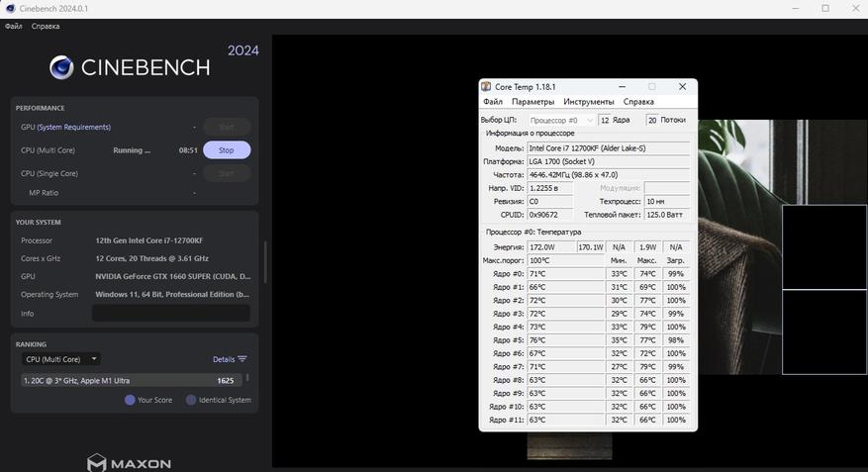Click the disabled GPU Start button
Image resolution: width=868 pixels, height=472 pixels.
(x=227, y=127)
